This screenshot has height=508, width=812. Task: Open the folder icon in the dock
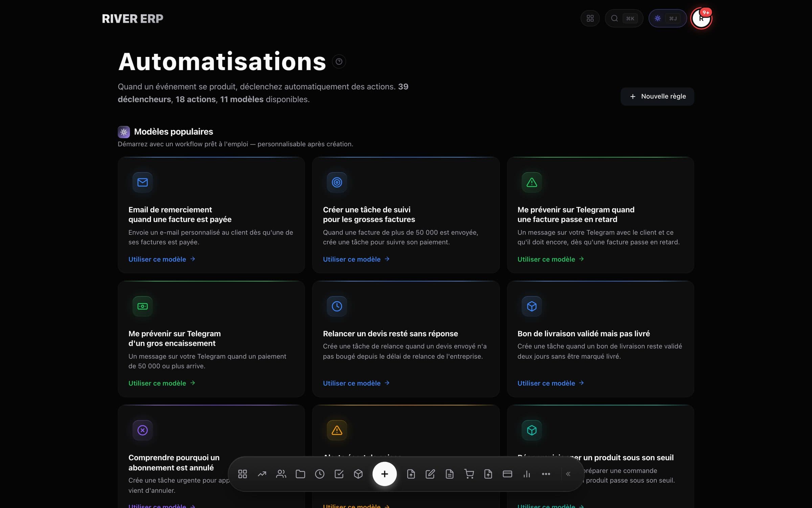click(300, 474)
